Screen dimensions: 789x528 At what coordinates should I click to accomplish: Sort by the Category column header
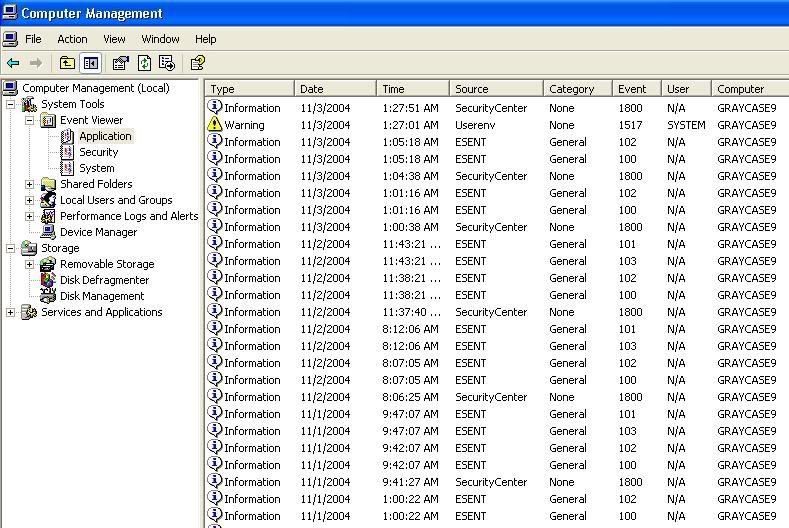pyautogui.click(x=578, y=89)
